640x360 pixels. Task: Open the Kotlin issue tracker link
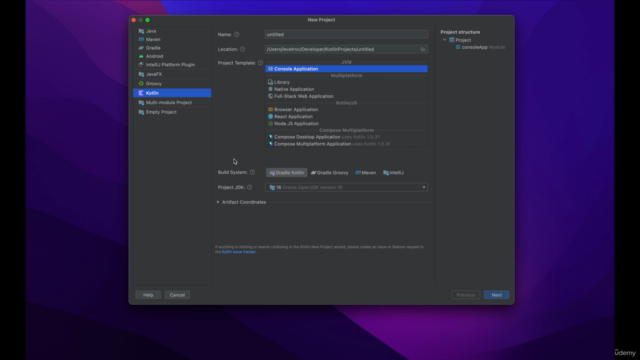(x=239, y=252)
